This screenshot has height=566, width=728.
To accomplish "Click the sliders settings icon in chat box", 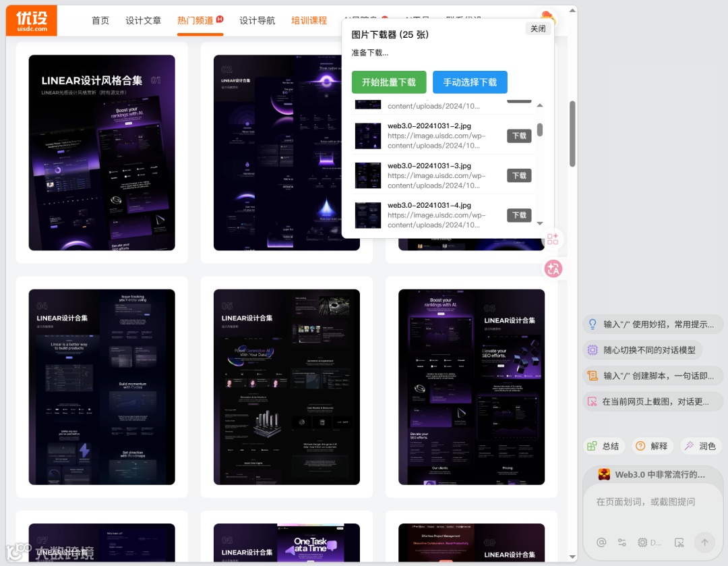I will (621, 542).
